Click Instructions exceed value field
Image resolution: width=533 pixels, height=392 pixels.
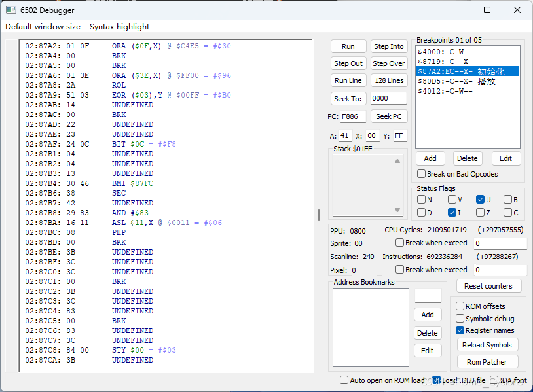[x=500, y=270]
